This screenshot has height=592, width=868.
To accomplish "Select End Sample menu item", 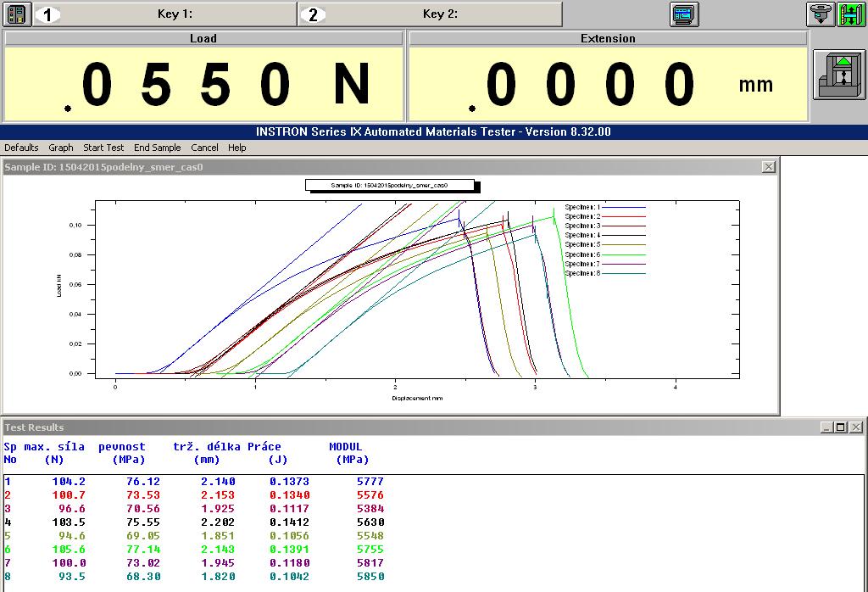I will pos(157,148).
